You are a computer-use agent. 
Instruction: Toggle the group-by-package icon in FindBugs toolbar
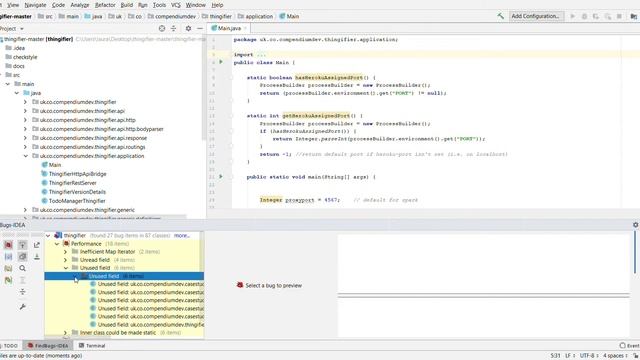click(8, 268)
